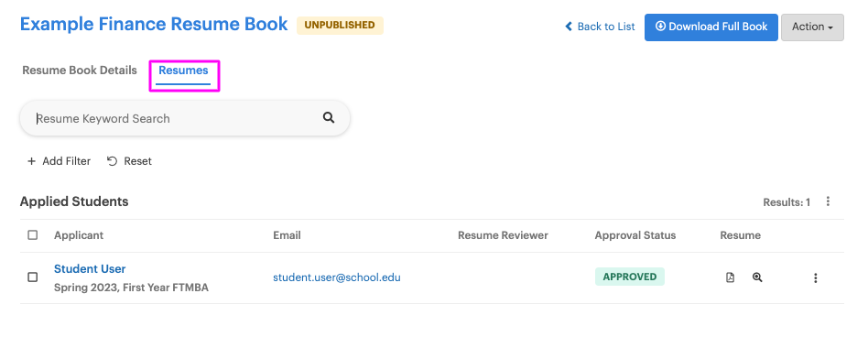Viewport: 868px width, 337px height.
Task: Click the Resume column header
Action: tap(740, 235)
